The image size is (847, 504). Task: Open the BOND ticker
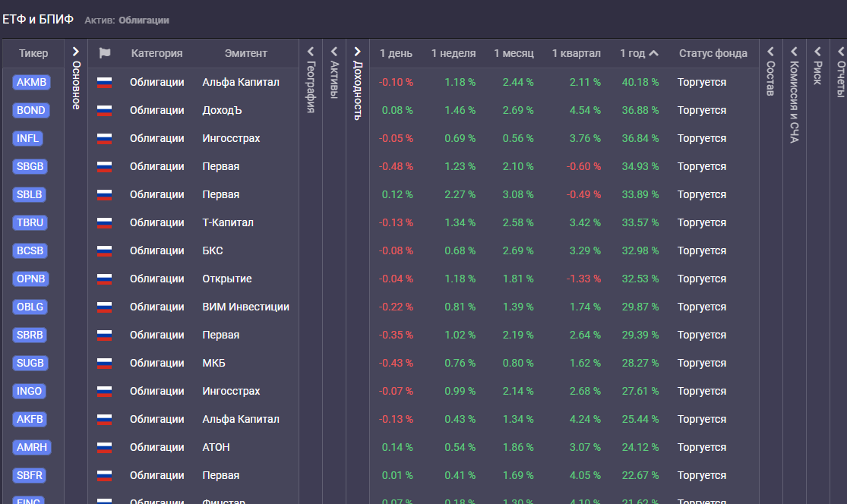[31, 110]
